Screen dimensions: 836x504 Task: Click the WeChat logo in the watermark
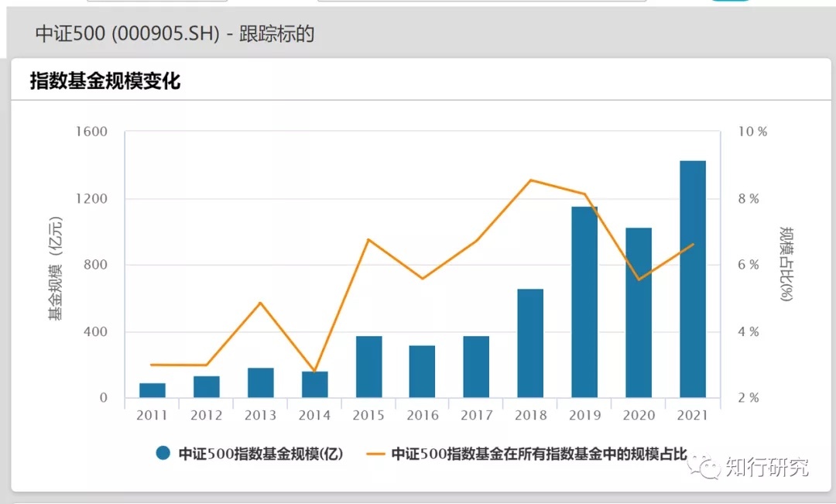point(708,466)
